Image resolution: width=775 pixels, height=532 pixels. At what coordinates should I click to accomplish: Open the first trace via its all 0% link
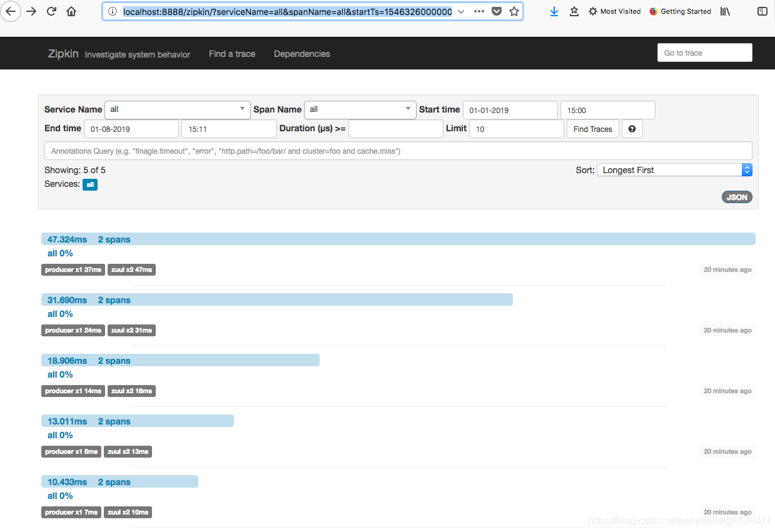click(59, 253)
